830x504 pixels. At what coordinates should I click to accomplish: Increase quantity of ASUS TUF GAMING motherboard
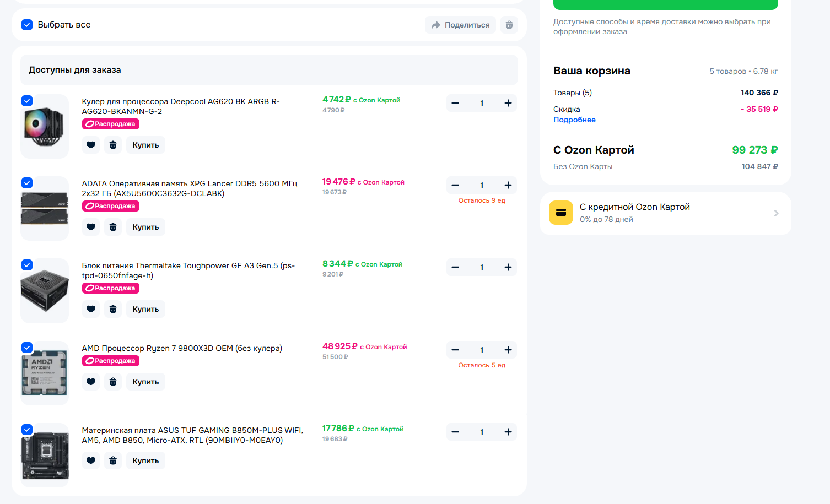(508, 432)
